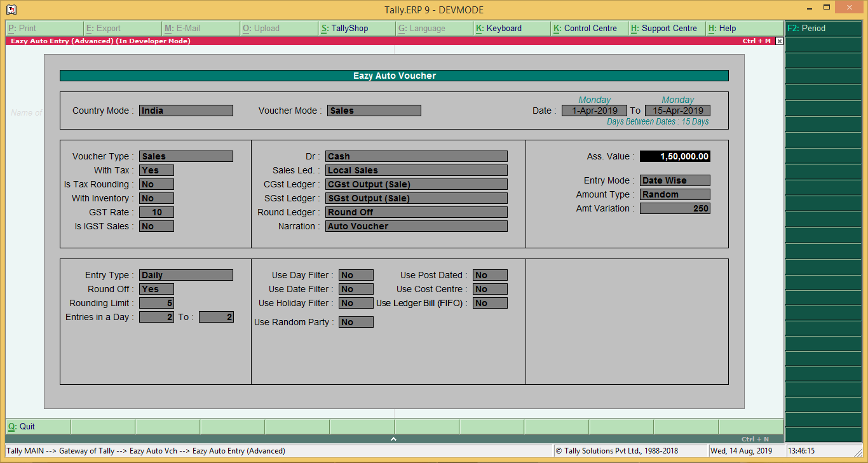Turn off Round Off

[x=156, y=288]
